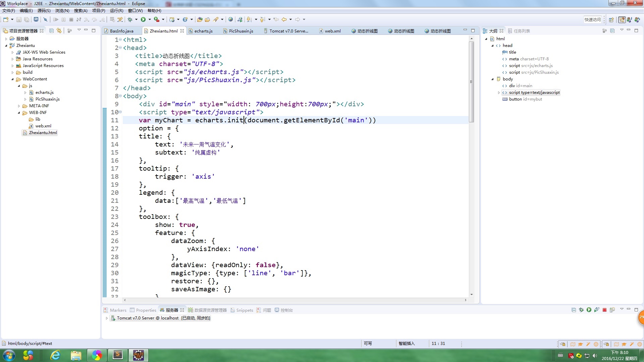
Task: Expand the 服务器 folder in Project Explorer
Action: tap(6, 39)
